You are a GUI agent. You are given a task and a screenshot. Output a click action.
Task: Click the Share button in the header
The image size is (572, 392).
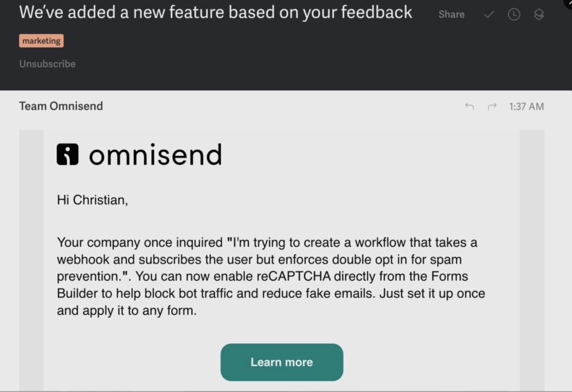tap(451, 15)
